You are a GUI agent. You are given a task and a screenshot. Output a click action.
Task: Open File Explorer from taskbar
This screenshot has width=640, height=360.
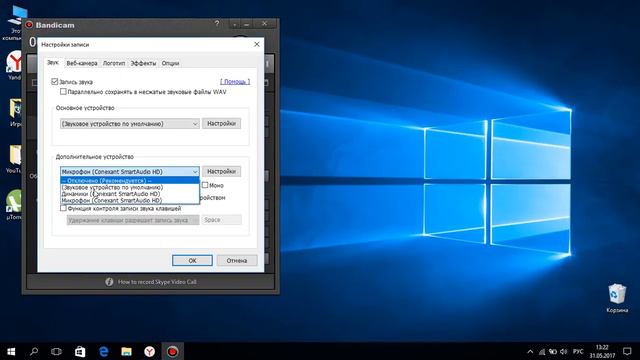click(127, 351)
